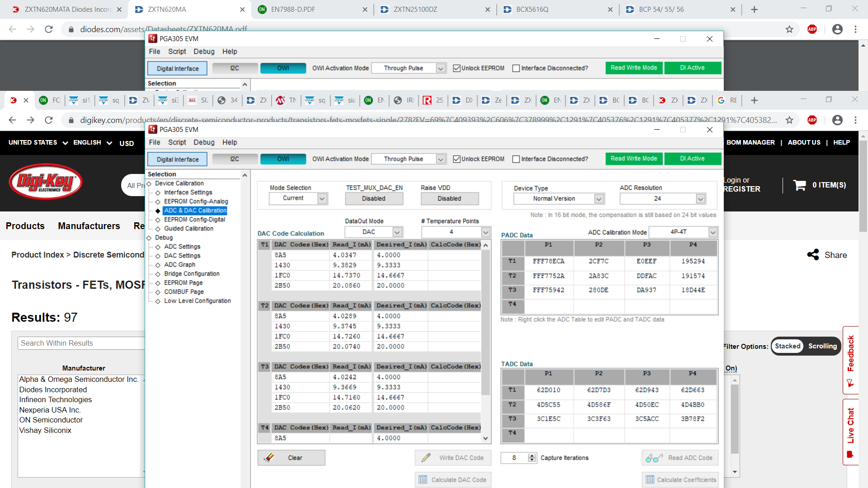Open the Temperature Points dropdown
Image resolution: width=868 pixels, height=488 pixels.
(486, 232)
